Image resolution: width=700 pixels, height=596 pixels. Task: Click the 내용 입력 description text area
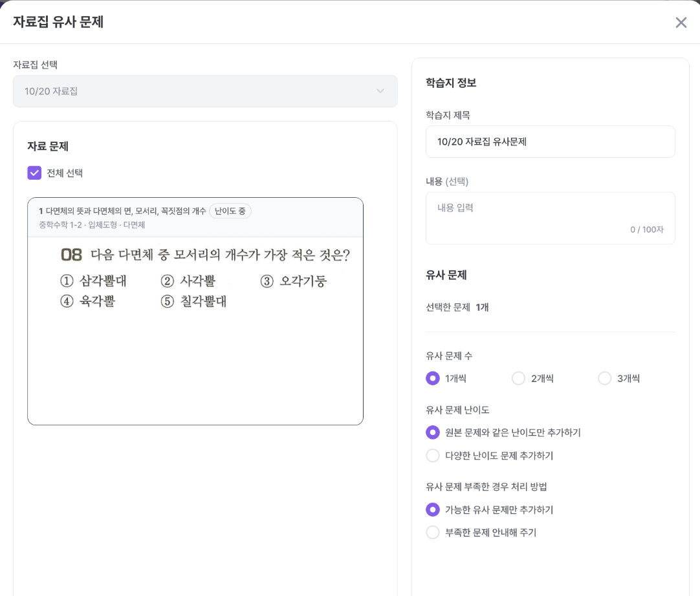pyautogui.click(x=551, y=213)
